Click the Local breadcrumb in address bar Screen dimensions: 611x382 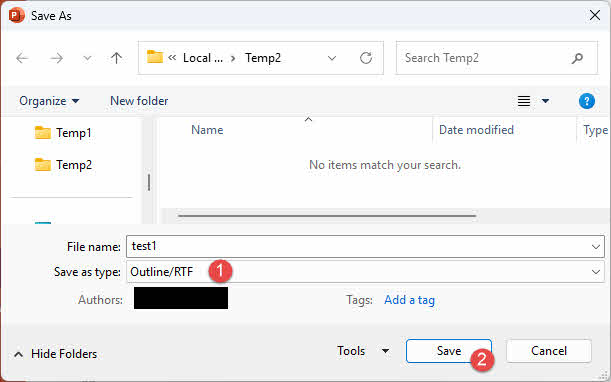click(203, 58)
